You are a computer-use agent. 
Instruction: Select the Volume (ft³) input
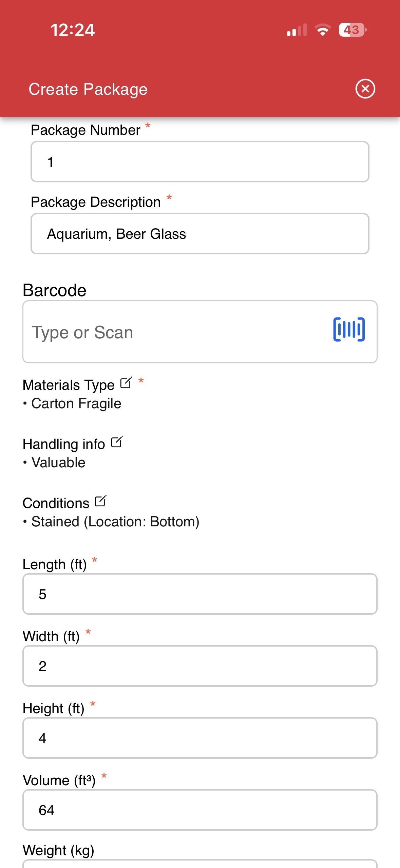click(x=200, y=810)
